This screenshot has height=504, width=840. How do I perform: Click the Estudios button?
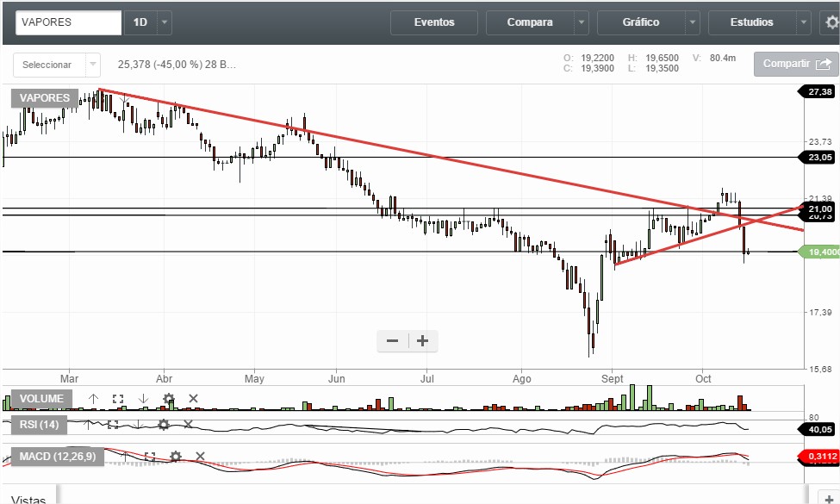751,22
